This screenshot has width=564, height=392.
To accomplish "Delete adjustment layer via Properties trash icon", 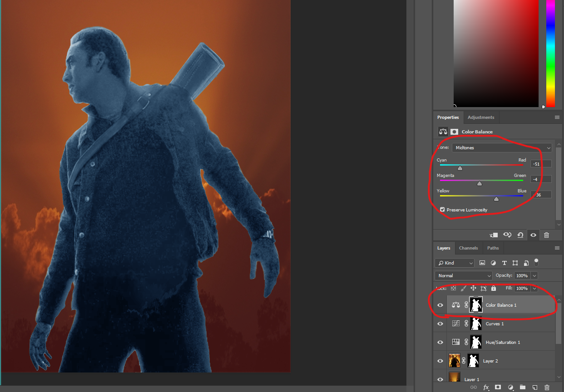I will (546, 235).
